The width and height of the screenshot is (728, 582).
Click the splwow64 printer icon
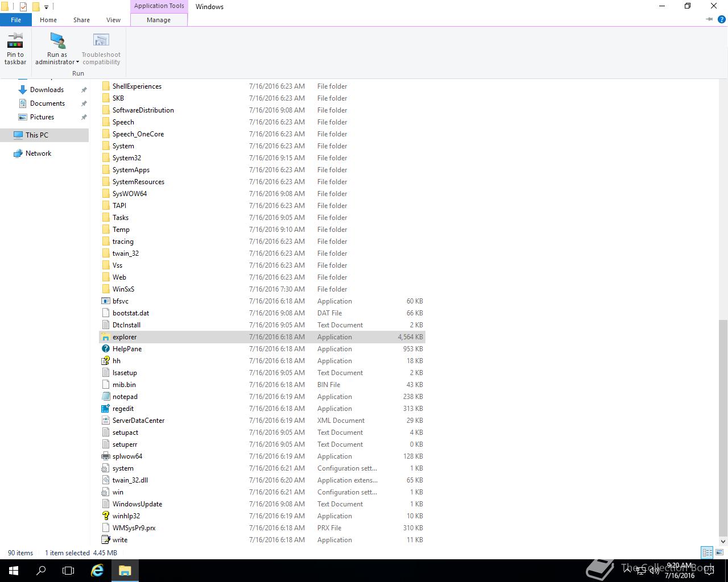coord(105,456)
